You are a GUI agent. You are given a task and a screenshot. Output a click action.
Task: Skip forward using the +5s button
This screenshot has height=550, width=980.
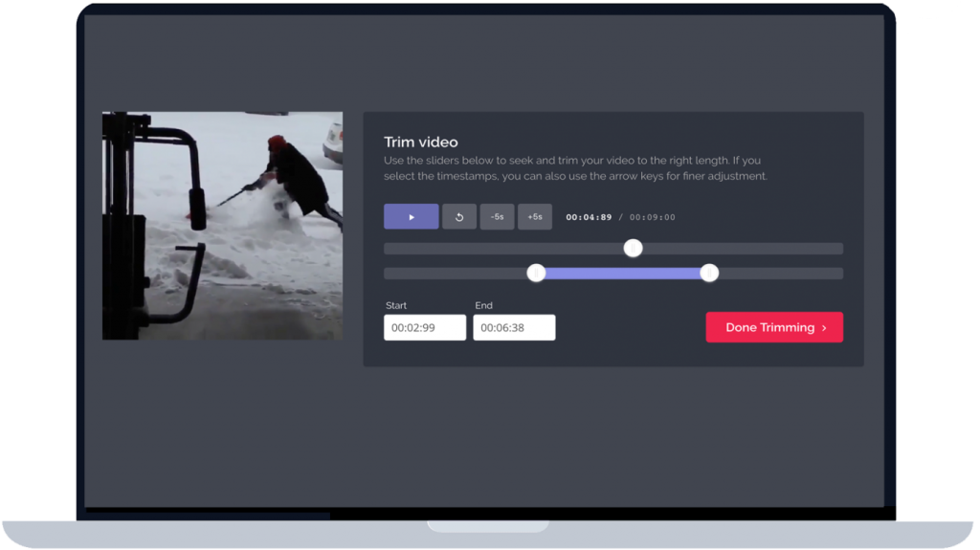click(x=535, y=217)
